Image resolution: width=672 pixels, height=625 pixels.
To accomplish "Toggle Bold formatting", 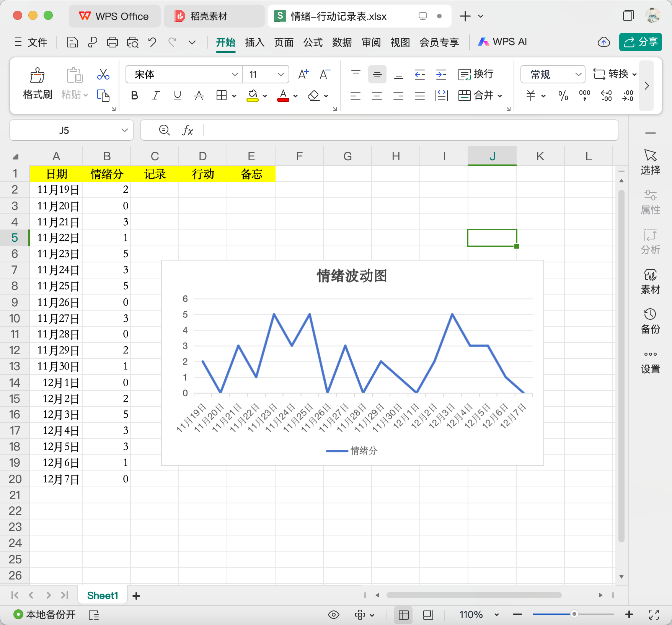I will (x=134, y=96).
